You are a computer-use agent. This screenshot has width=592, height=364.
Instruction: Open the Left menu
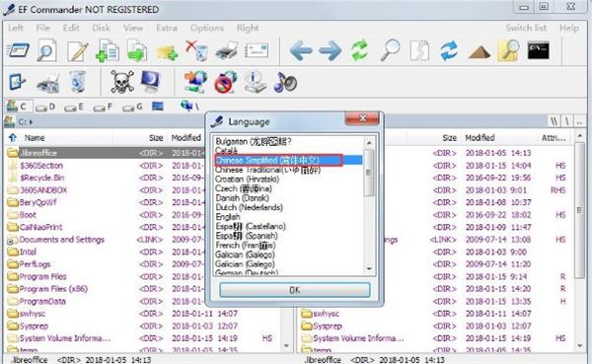pos(16,28)
